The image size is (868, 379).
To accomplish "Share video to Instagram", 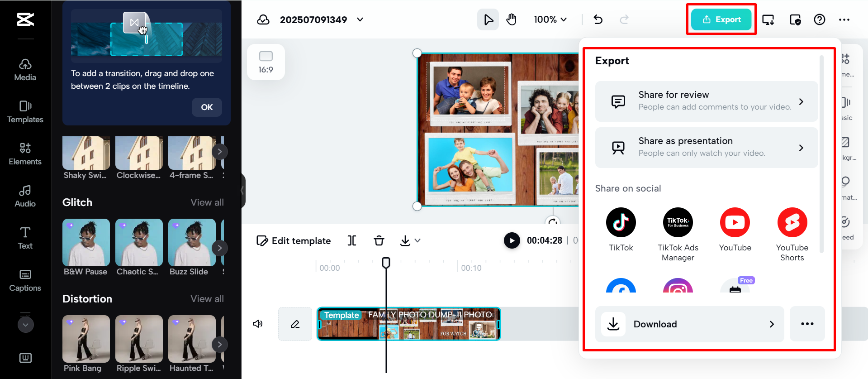I will (678, 286).
